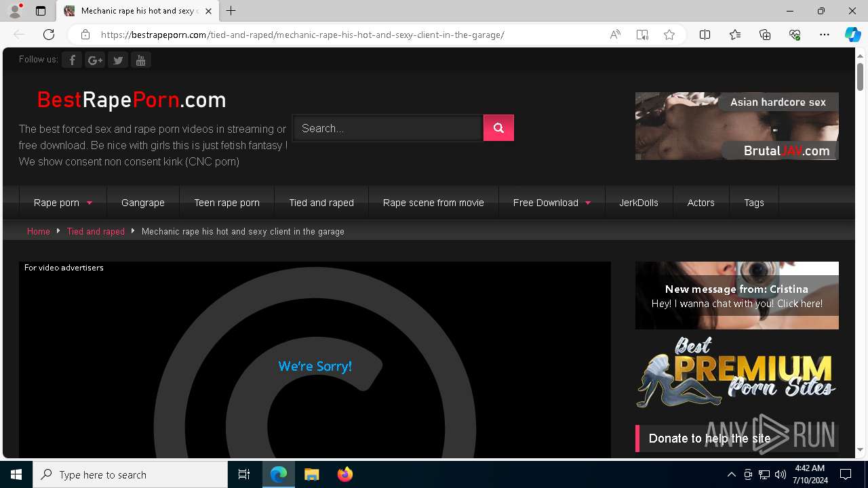Open Immersive Reader icon in address bar
Viewport: 868px width, 488px height.
pos(642,35)
